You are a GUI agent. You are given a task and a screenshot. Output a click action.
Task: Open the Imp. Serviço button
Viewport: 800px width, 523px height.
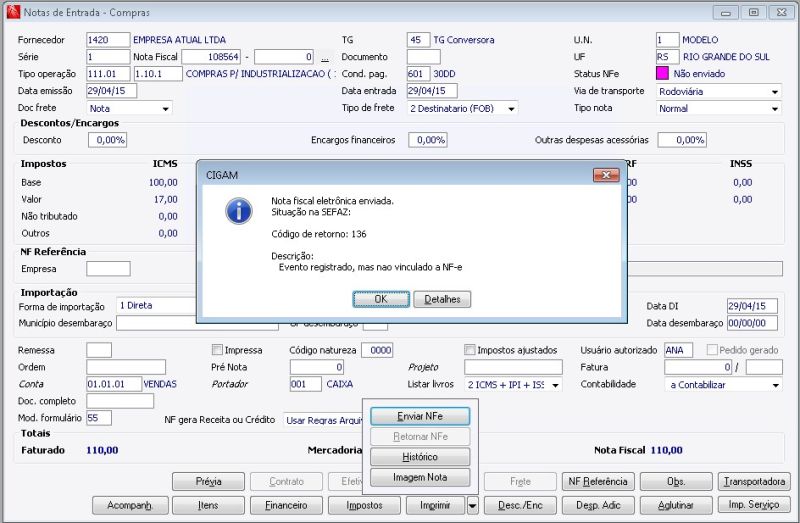(754, 505)
